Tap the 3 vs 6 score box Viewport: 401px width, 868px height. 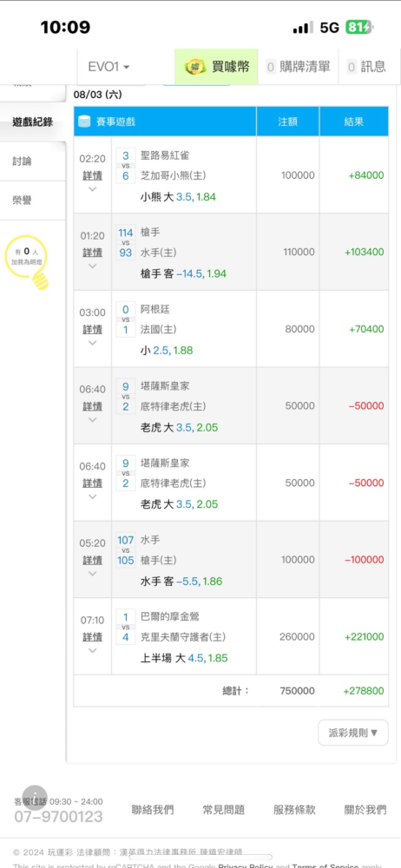(126, 166)
